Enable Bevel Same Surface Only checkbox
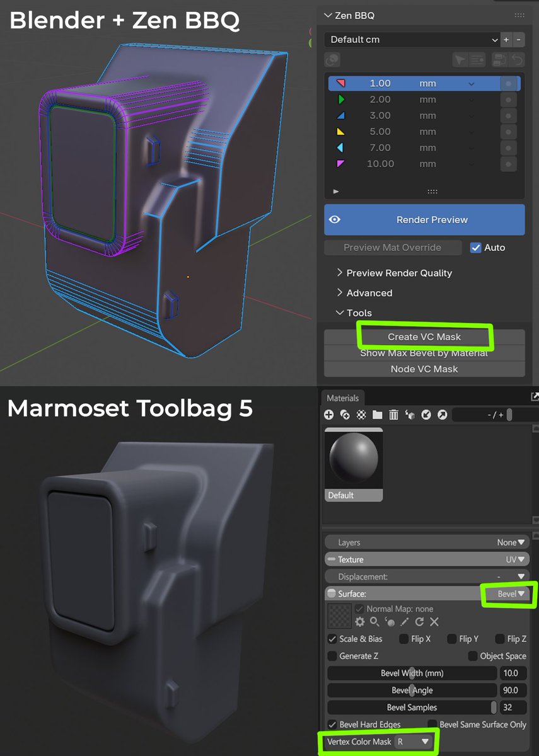539x756 pixels. pos(432,724)
